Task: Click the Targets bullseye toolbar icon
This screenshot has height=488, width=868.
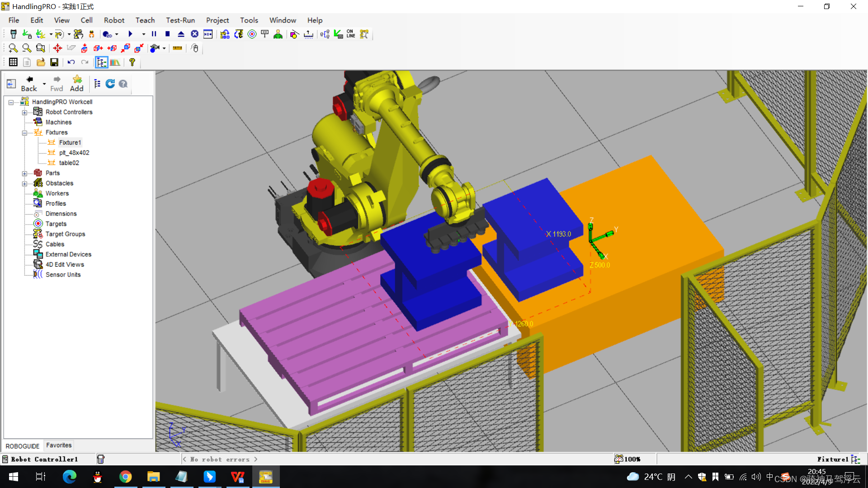Action: click(252, 34)
